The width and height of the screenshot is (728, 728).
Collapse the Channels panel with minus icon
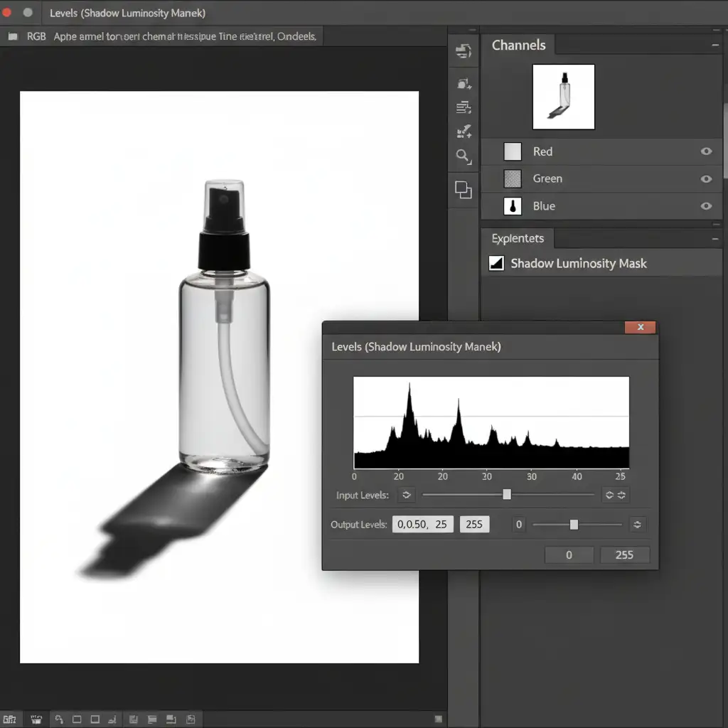(715, 45)
